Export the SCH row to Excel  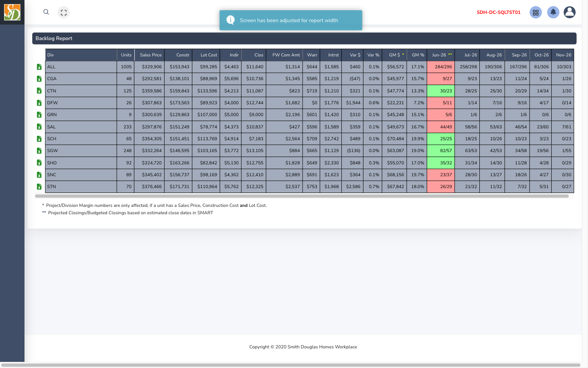tap(39, 139)
